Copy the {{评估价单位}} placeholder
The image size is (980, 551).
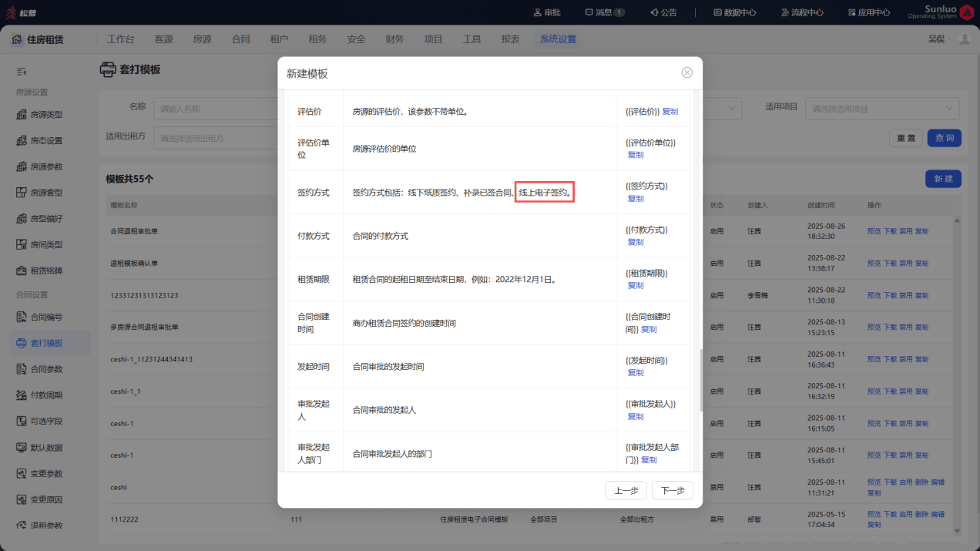coord(636,155)
